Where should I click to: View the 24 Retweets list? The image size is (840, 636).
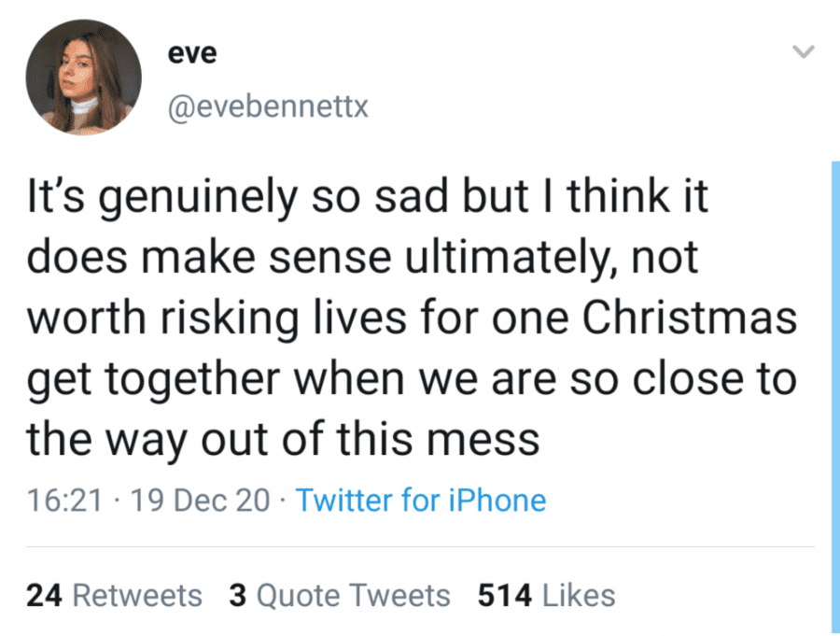[114, 595]
